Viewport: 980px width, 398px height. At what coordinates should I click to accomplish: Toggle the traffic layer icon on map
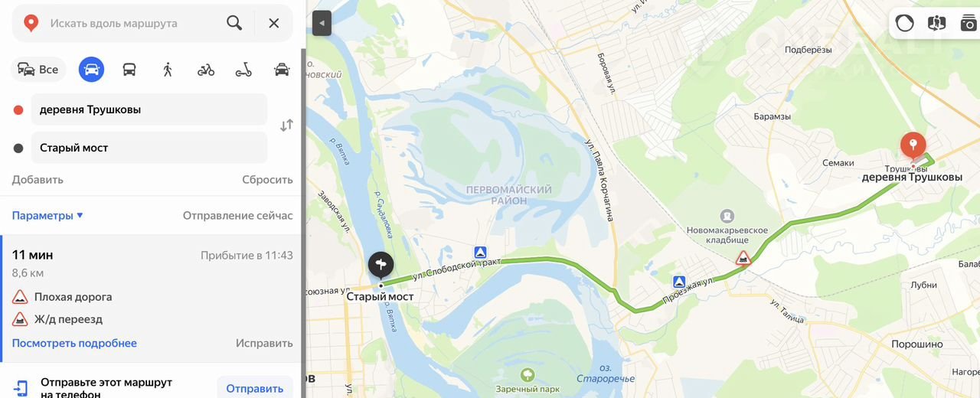(x=905, y=23)
